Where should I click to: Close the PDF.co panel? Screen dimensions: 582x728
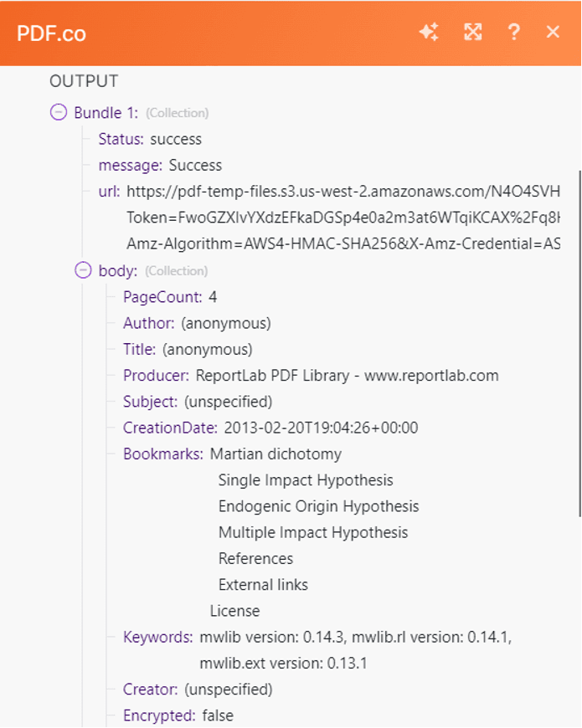(x=553, y=33)
